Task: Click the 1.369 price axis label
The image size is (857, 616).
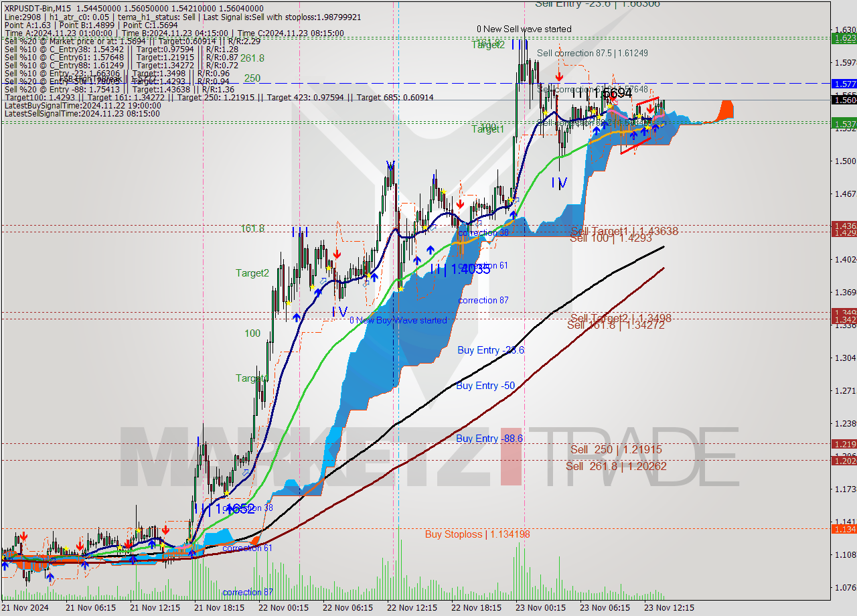Action: tap(845, 292)
